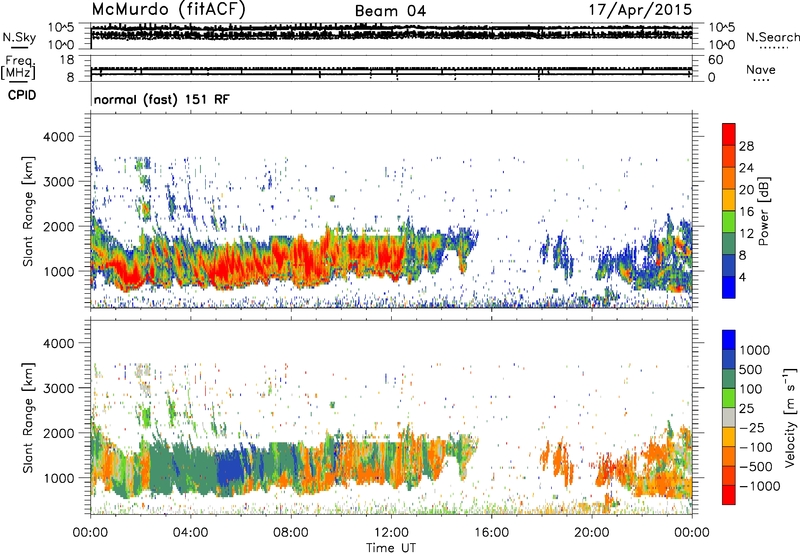Click the '12:00' time tick label
Screen dimensions: 800x554
point(391,533)
